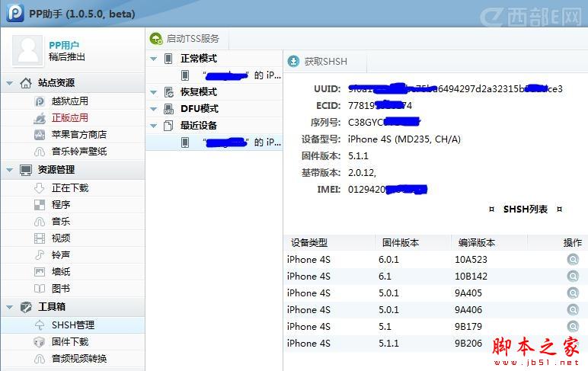Click the PP assistant logo icon

point(14,13)
